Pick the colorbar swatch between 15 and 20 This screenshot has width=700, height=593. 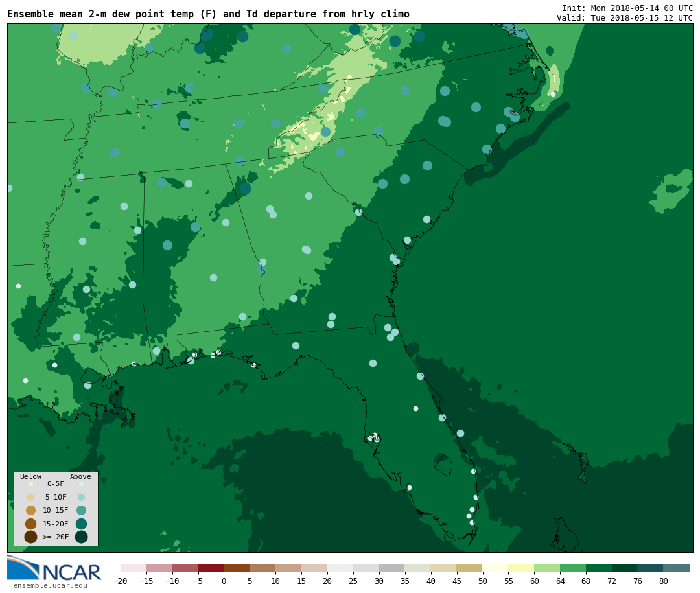point(314,568)
